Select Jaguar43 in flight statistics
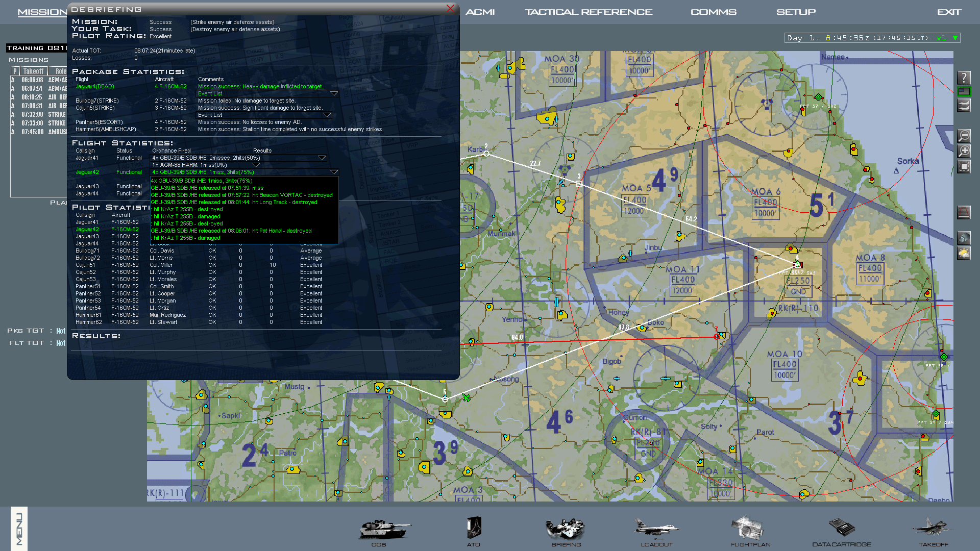 (x=87, y=187)
